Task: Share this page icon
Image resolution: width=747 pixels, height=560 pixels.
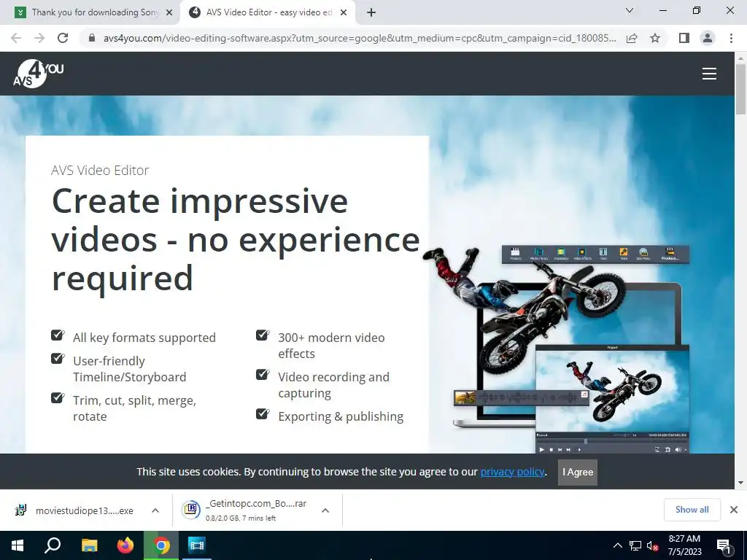Action: [632, 38]
